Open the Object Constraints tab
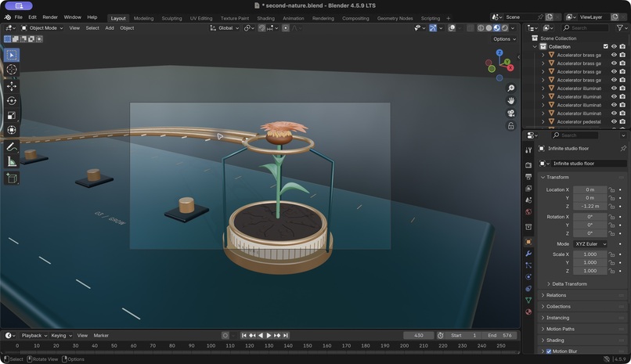 click(x=528, y=288)
